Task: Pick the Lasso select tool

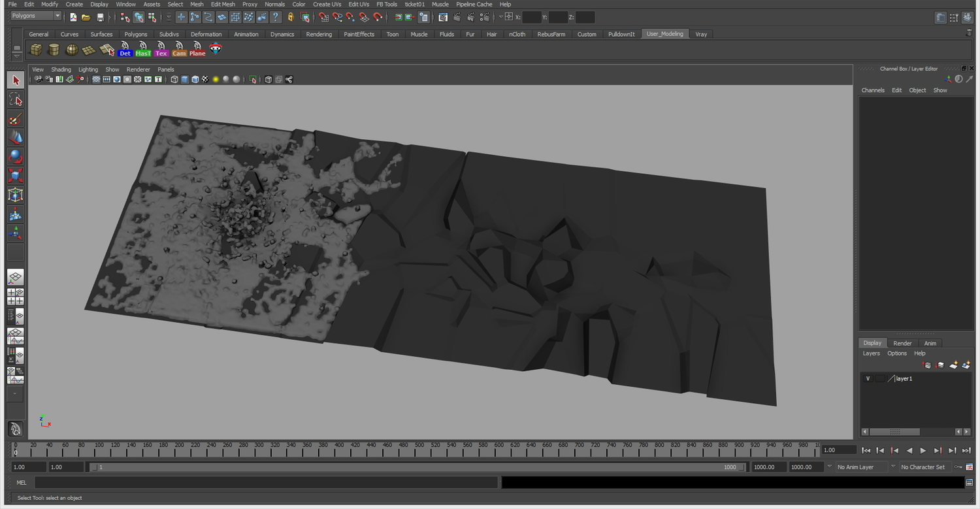Action: [x=16, y=99]
